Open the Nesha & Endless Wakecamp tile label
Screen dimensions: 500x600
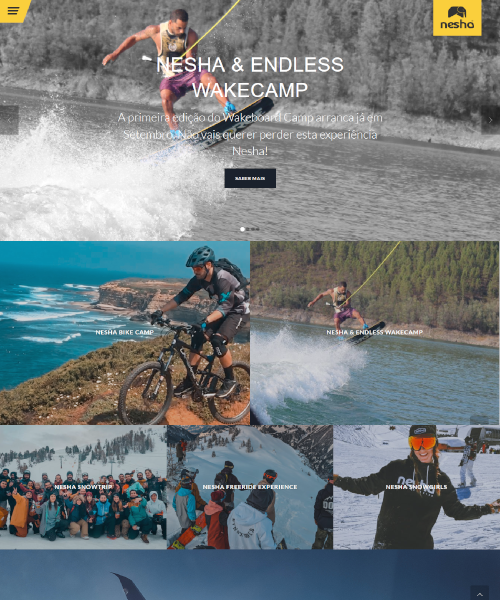(x=375, y=332)
